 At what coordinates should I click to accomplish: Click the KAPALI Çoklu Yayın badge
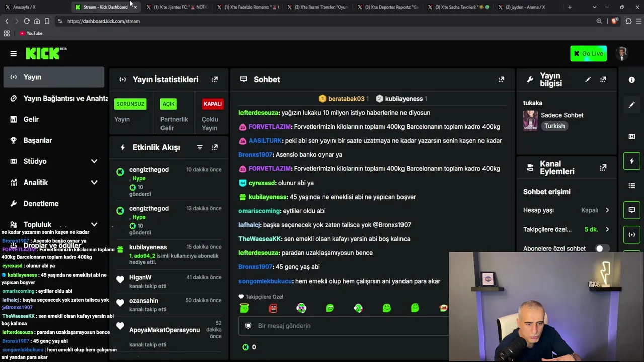click(x=212, y=104)
